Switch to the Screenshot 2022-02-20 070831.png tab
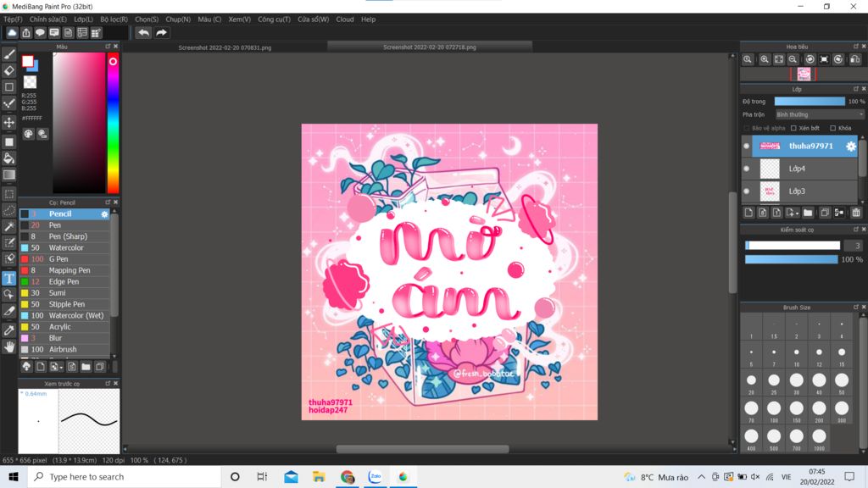Screen dimensions: 868x488 click(225, 47)
